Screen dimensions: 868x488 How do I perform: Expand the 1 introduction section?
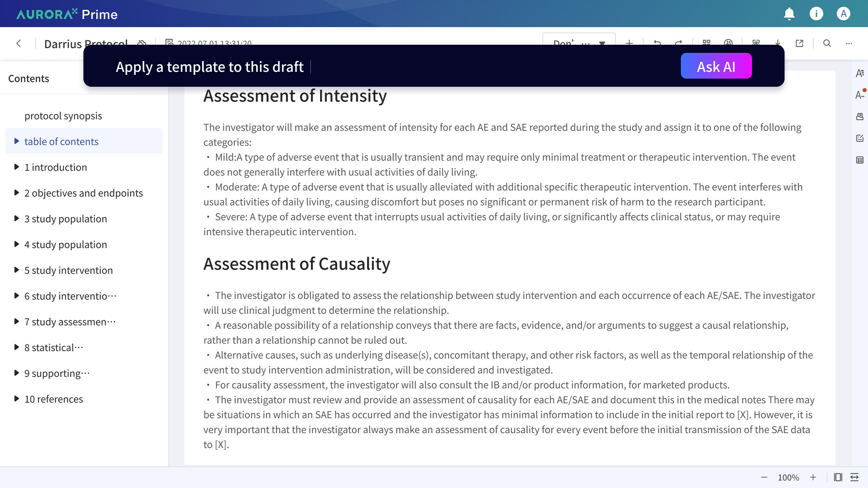point(16,167)
